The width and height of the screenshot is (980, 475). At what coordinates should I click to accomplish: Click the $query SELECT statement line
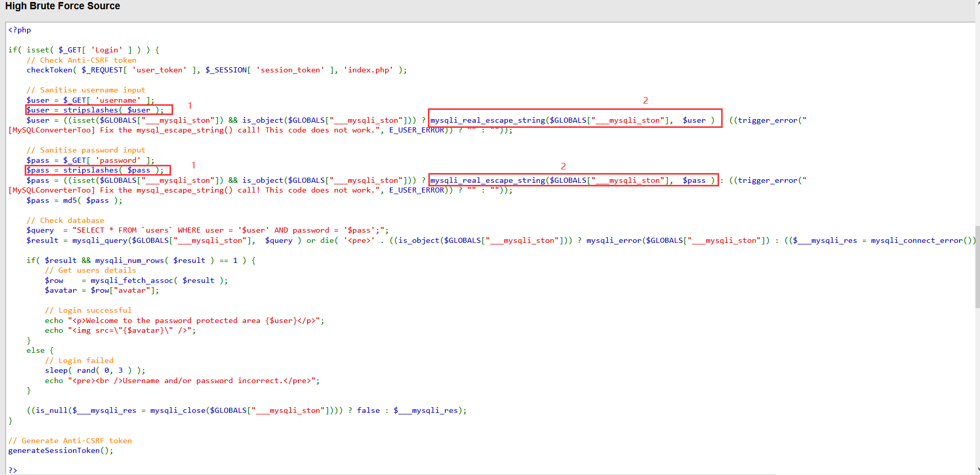coord(208,230)
